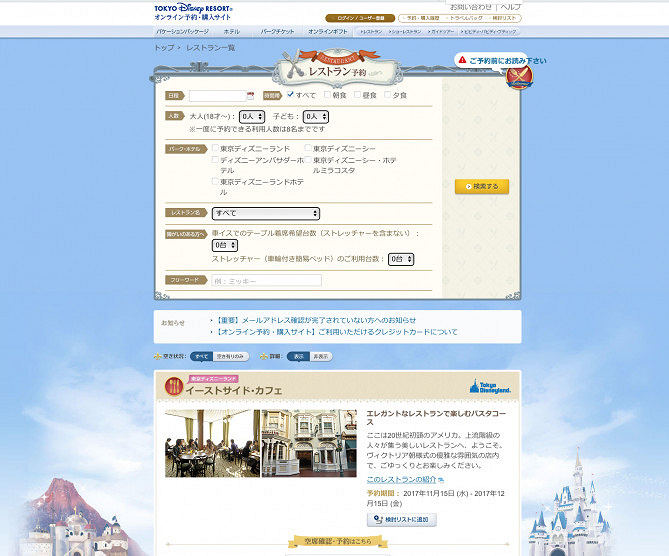Open the レストラン名 restaurant name dropdown
The image size is (669, 556).
click(x=266, y=213)
